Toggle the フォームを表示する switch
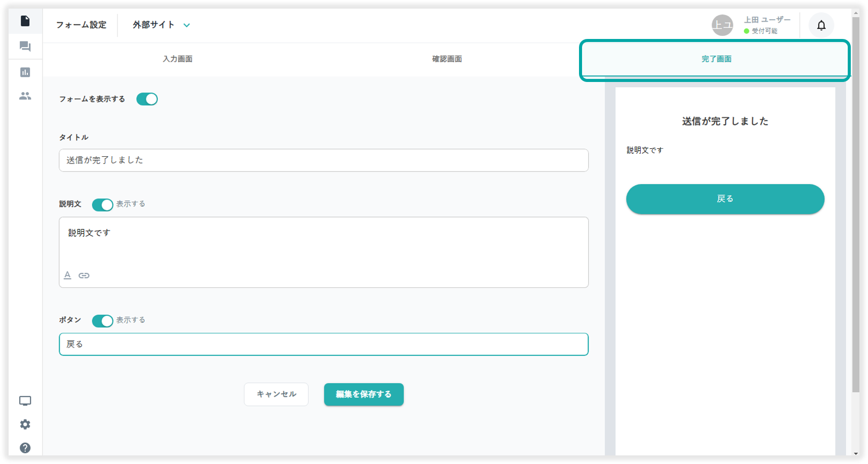868x464 pixels. pos(147,99)
